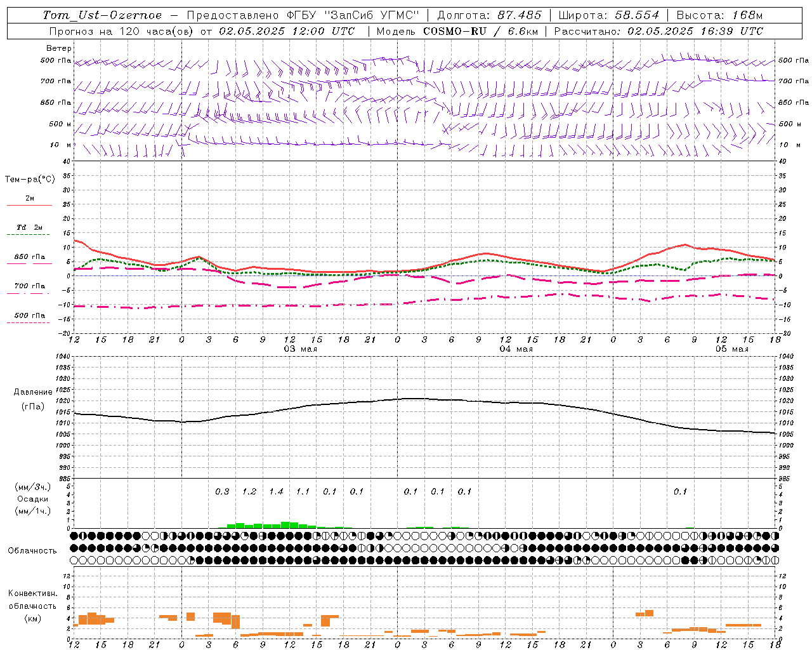
Task: Click the 1.4 precipitation amount value
Action: pos(276,491)
